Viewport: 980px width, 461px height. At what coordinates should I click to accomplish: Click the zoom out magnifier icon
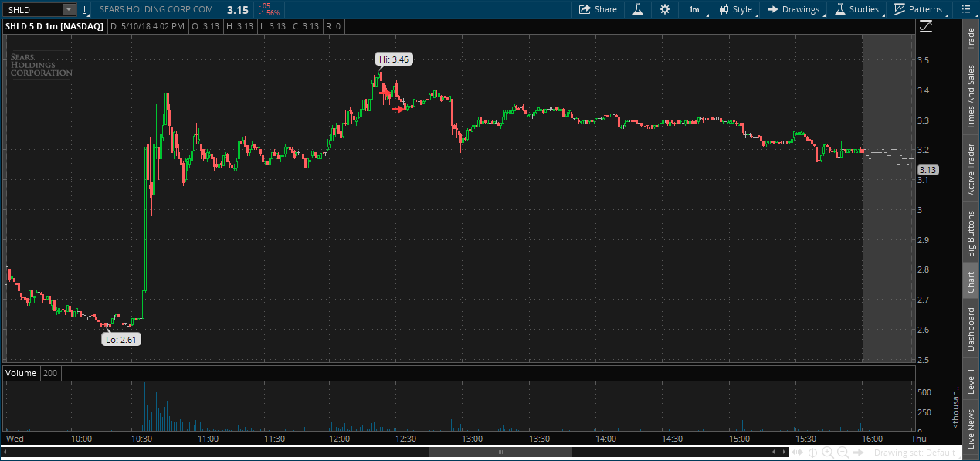(x=842, y=452)
